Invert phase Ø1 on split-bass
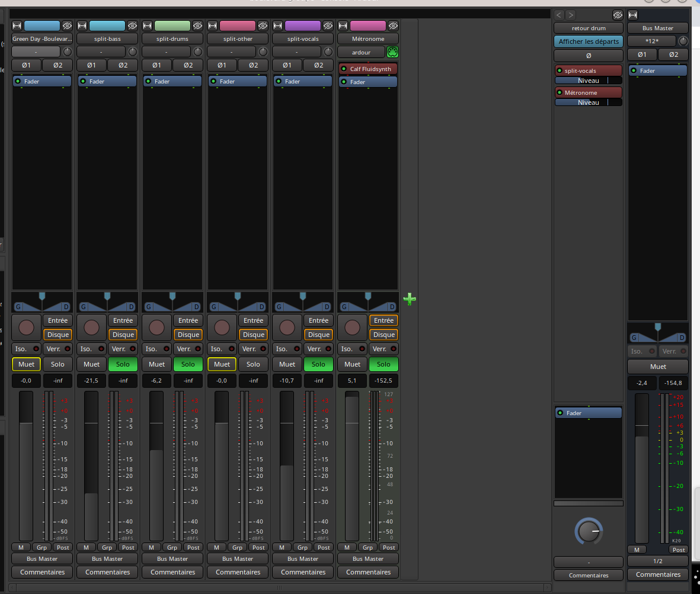This screenshot has height=594, width=700. pos(91,65)
